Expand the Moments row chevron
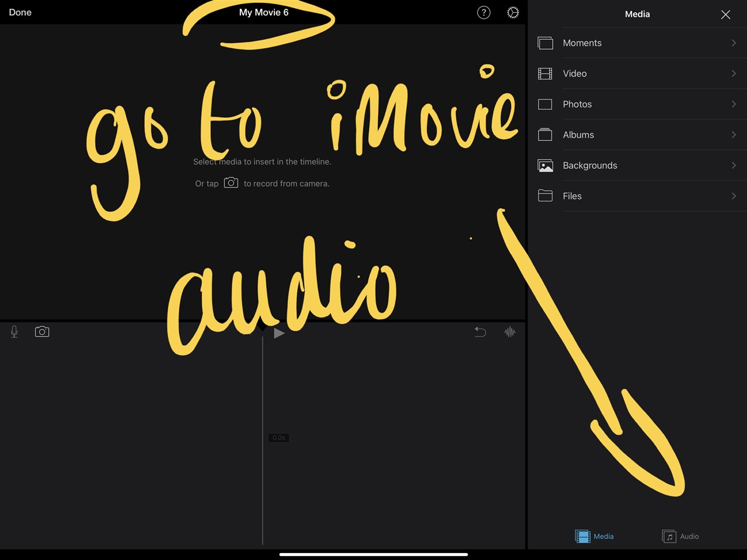 point(734,43)
